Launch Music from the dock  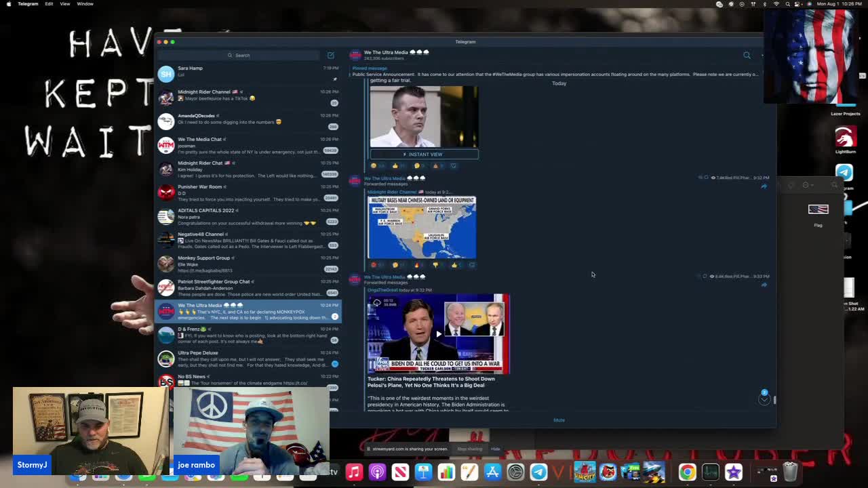[354, 472]
